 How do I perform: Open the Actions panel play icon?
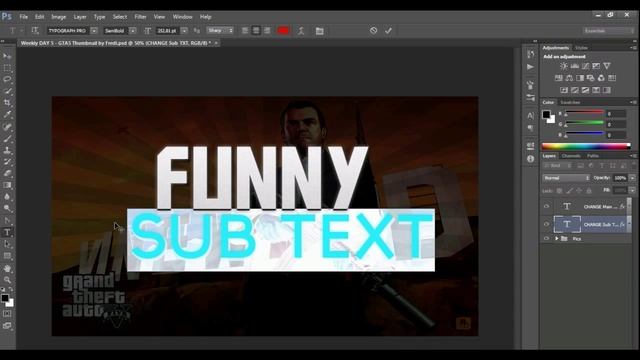[531, 67]
